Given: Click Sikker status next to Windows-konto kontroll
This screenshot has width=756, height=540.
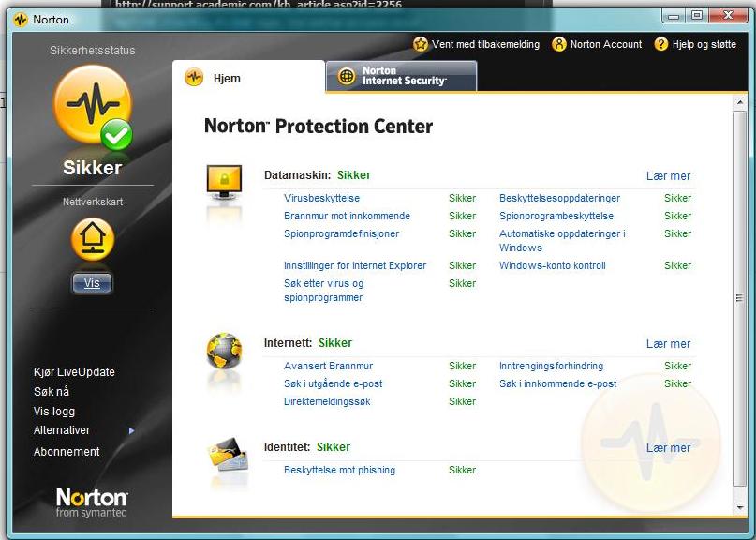Looking at the screenshot, I should point(678,265).
